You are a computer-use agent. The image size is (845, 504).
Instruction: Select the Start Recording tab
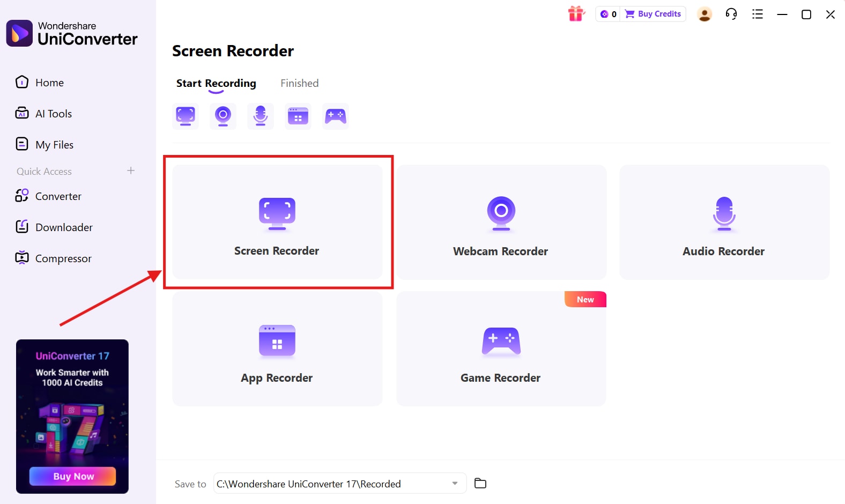pos(216,83)
